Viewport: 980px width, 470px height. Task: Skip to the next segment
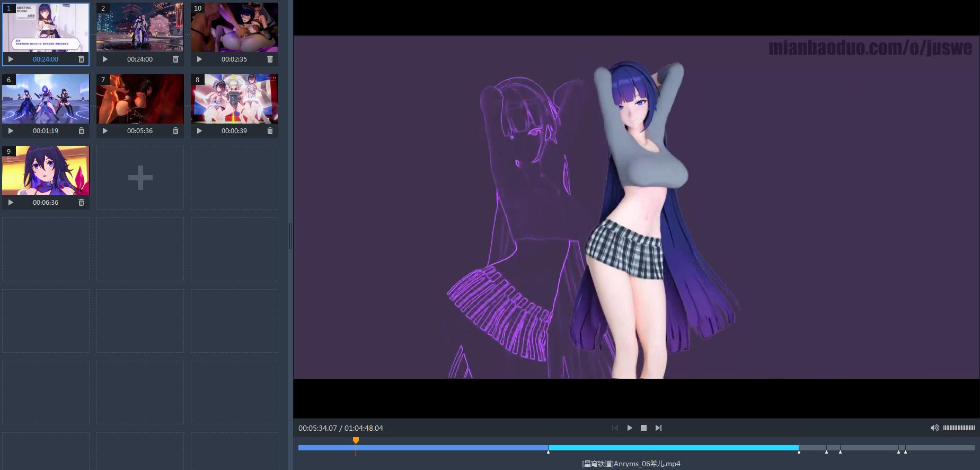pyautogui.click(x=658, y=428)
